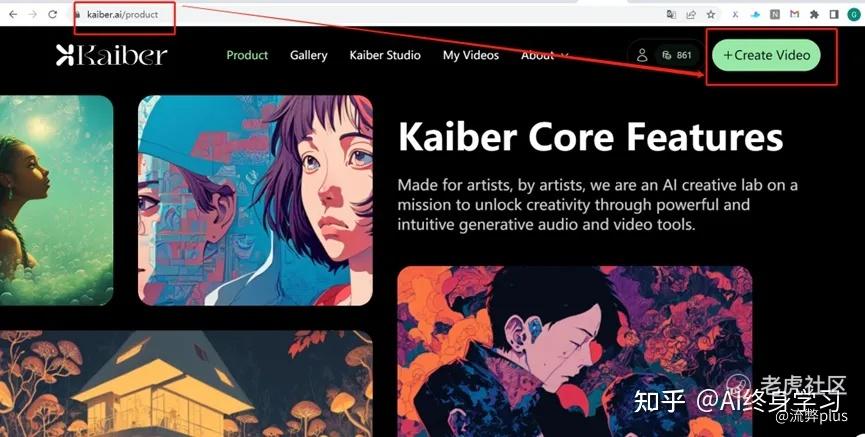Expand the About dropdown menu
The width and height of the screenshot is (865, 437).
point(544,55)
